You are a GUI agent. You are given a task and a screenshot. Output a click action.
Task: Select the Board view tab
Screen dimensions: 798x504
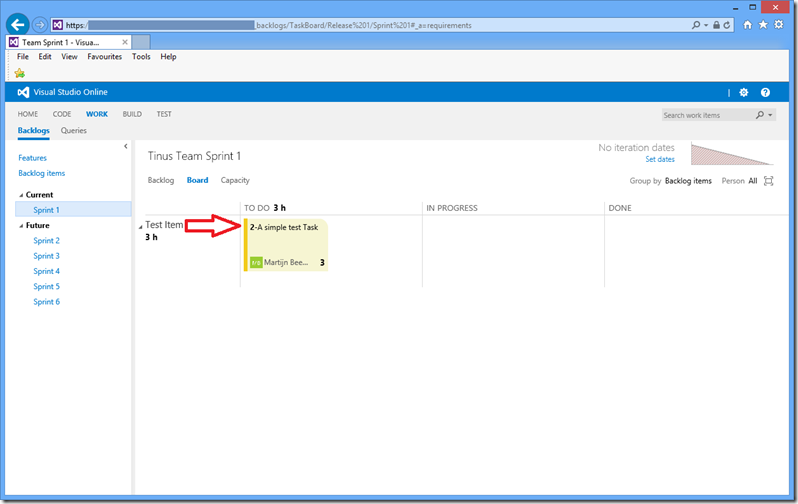[x=197, y=180]
